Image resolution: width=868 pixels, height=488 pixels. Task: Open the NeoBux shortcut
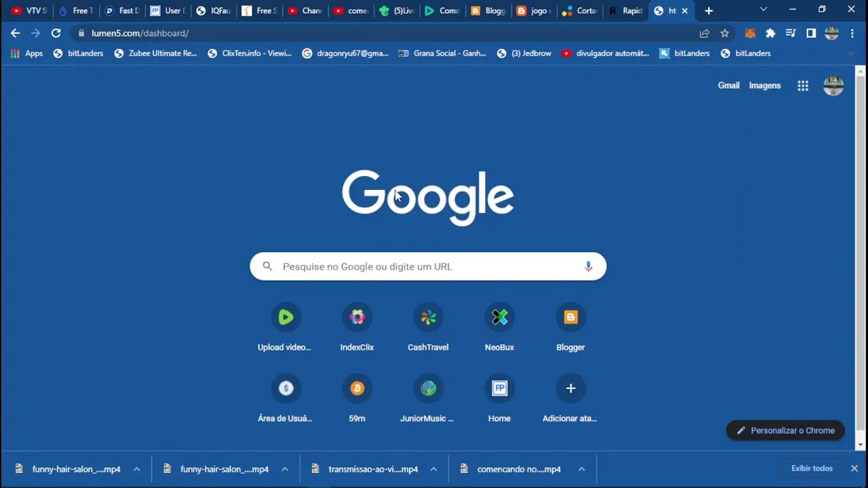[x=499, y=328]
